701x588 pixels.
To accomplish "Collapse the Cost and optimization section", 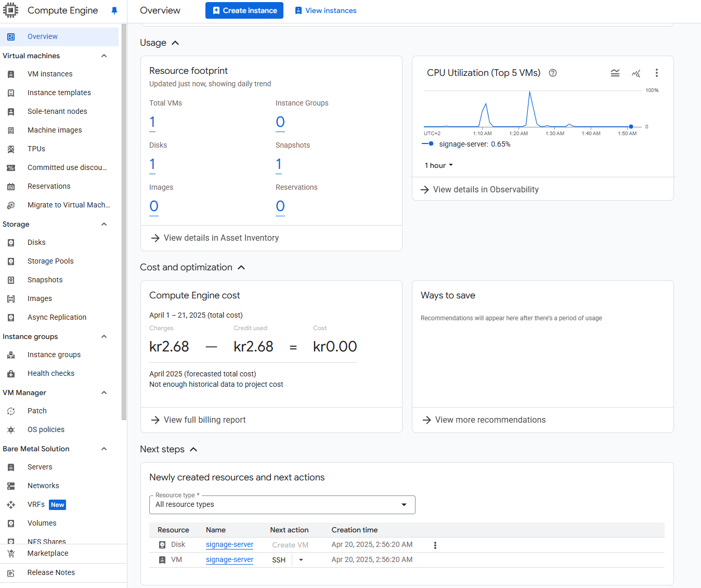I will (241, 267).
